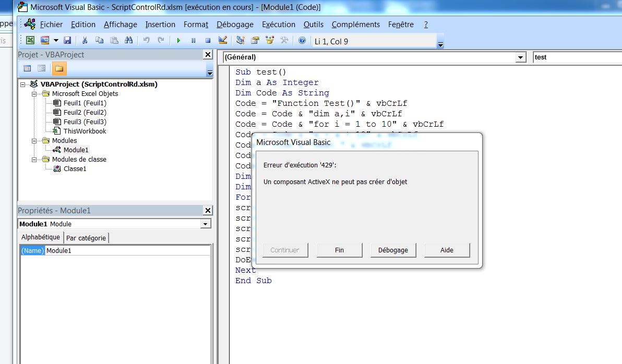Click the Undo arrow icon

[x=147, y=40]
